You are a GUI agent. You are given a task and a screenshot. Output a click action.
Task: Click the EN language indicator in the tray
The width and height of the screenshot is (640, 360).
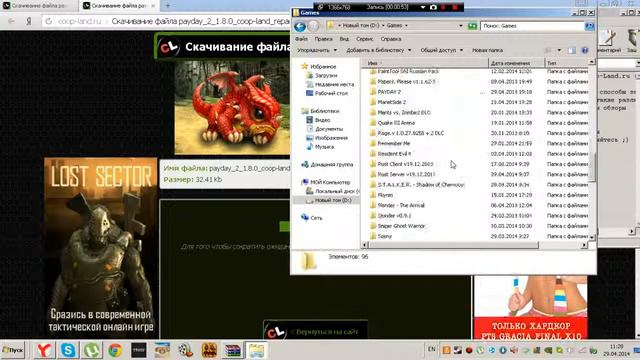point(432,349)
